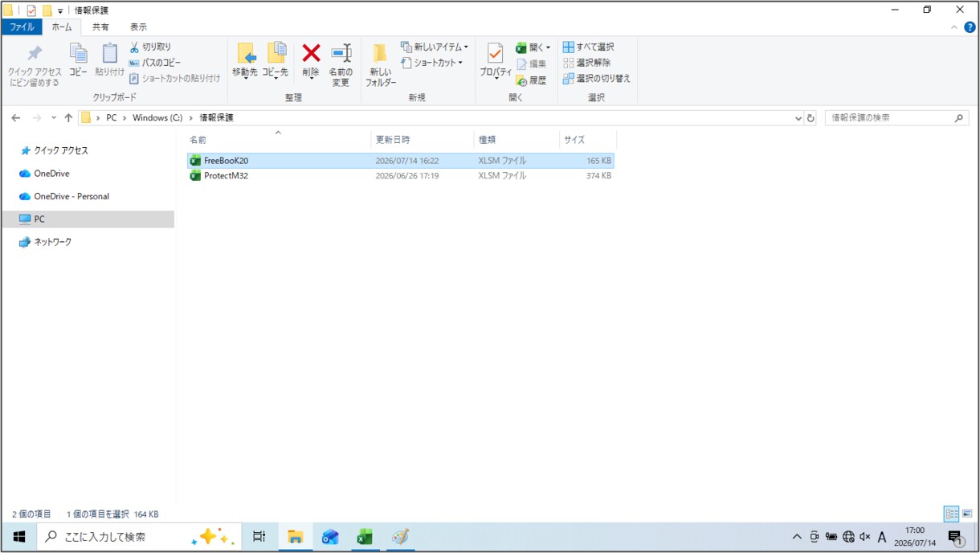The height and width of the screenshot is (553, 980).
Task: Open the Windows Start menu
Action: [x=19, y=536]
